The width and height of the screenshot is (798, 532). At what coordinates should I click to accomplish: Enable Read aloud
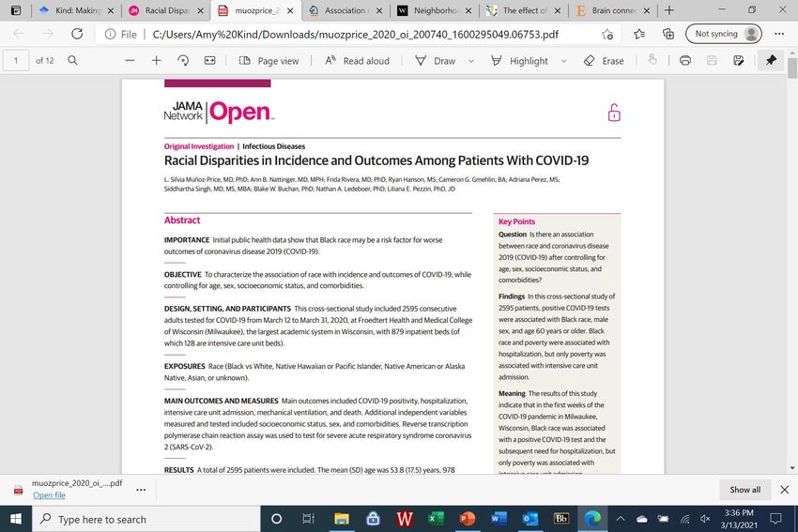(358, 61)
